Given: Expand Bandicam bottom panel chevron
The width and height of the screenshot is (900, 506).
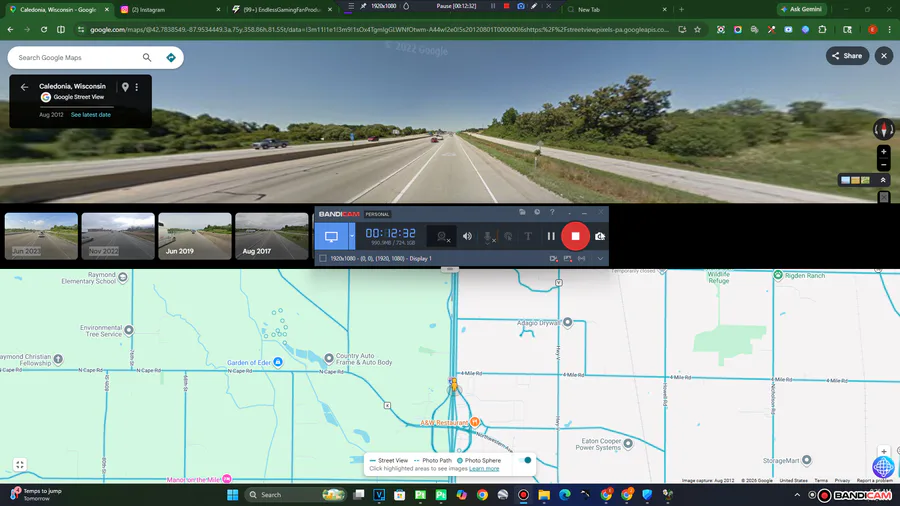Looking at the screenshot, I should tap(600, 259).
